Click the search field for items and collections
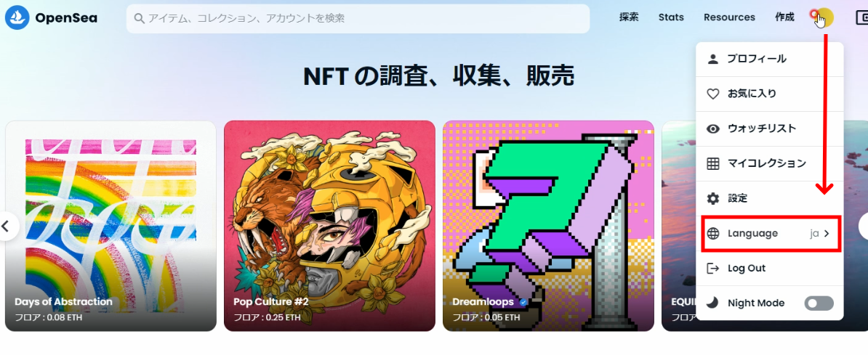This screenshot has height=355, width=868. [358, 19]
